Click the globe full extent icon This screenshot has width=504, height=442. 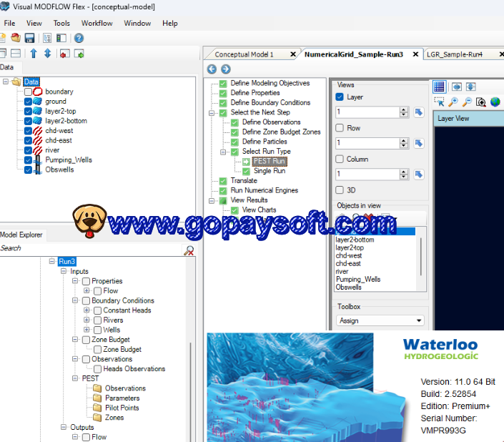pyautogui.click(x=495, y=102)
